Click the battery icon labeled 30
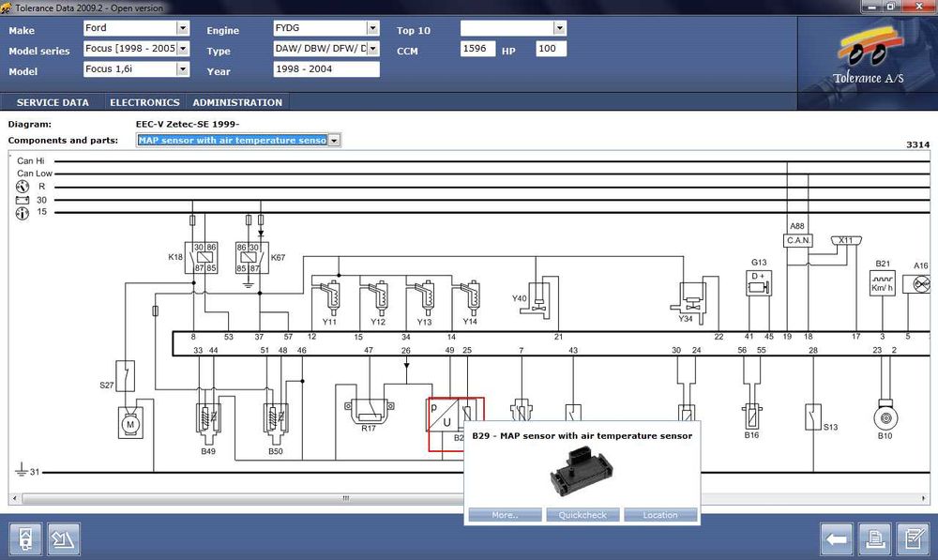The image size is (938, 560). click(23, 200)
